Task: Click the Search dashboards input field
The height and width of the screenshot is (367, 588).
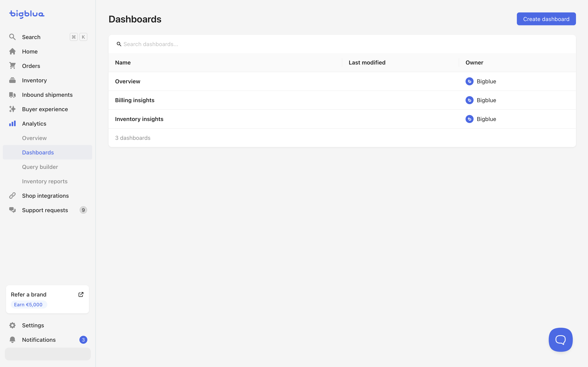Action: [342, 44]
